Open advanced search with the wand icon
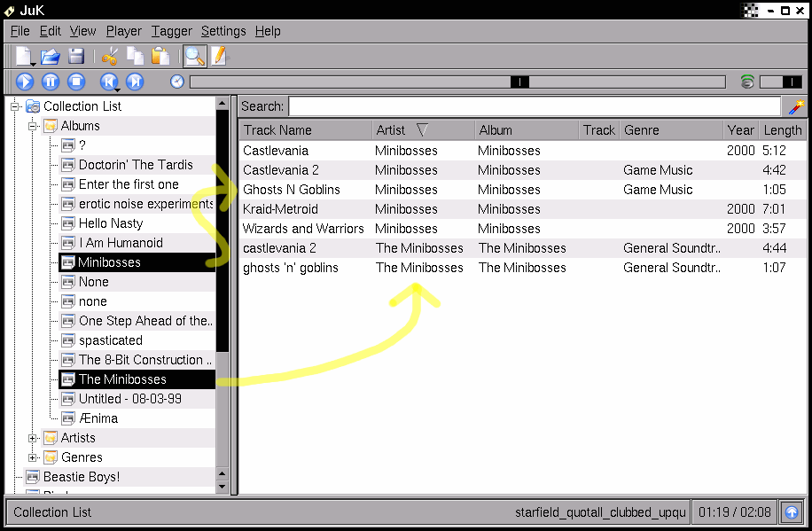812x531 pixels. 796,106
